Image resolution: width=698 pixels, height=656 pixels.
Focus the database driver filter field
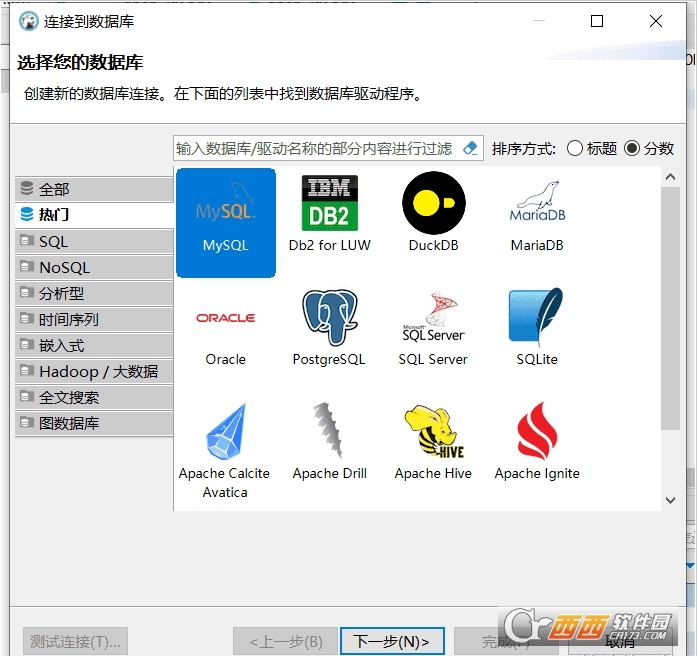pyautogui.click(x=328, y=148)
